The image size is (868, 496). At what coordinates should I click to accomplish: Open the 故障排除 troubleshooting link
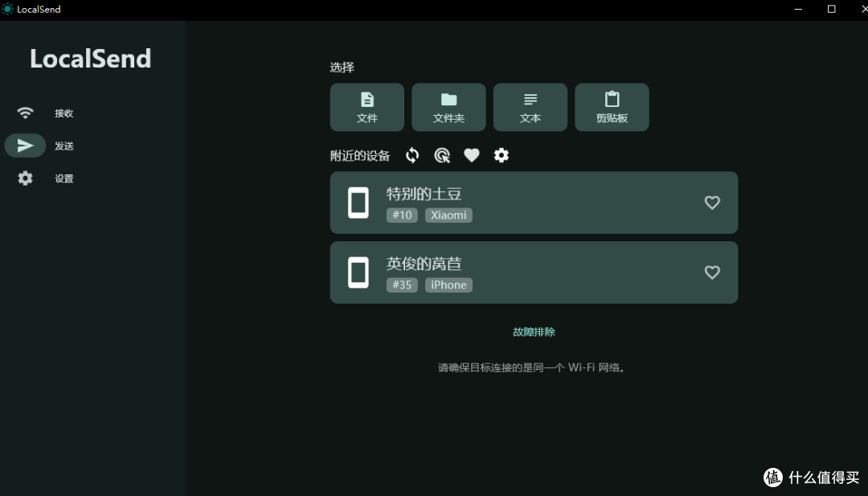(x=534, y=331)
